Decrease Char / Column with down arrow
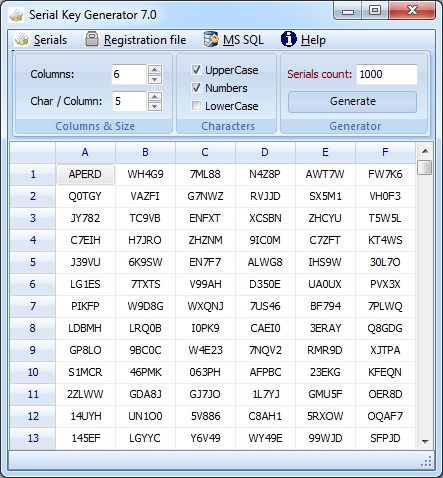Viewport: 443px width, 478px height. 155,106
